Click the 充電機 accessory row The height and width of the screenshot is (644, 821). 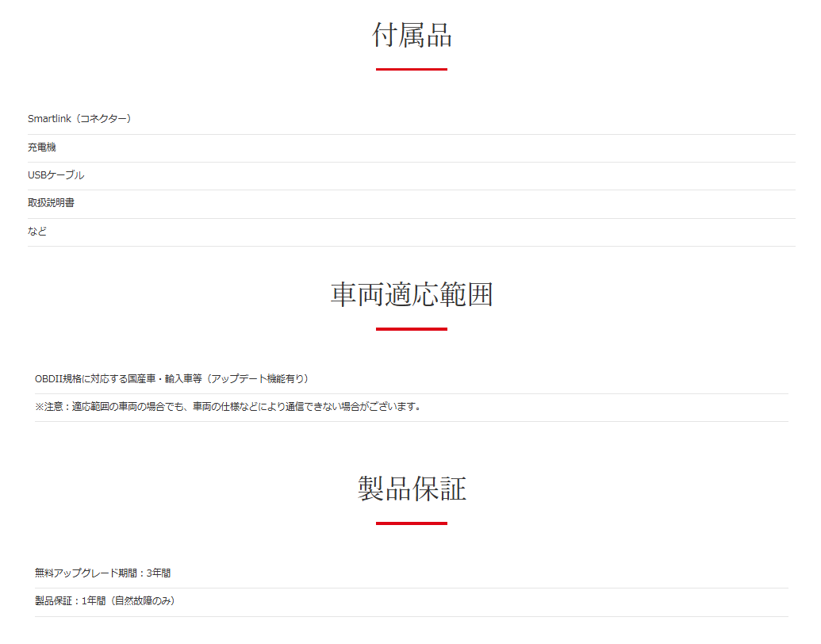click(x=412, y=148)
